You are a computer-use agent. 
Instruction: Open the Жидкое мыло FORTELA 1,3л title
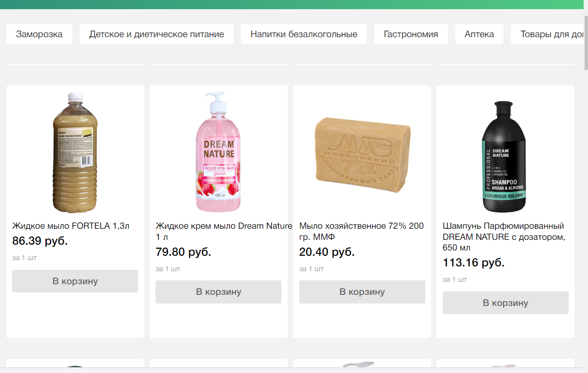point(71,226)
